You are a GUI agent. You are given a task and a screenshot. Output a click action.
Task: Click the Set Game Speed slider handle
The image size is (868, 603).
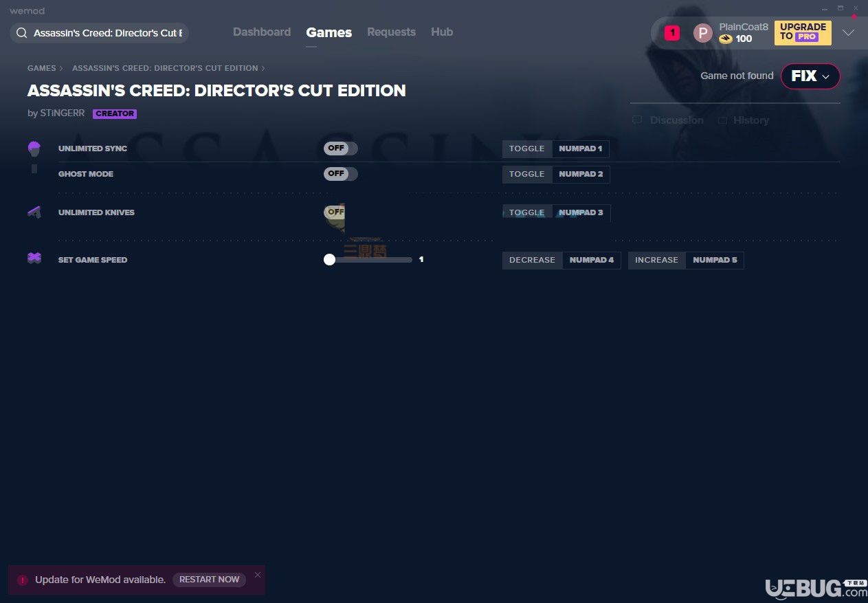pos(329,260)
